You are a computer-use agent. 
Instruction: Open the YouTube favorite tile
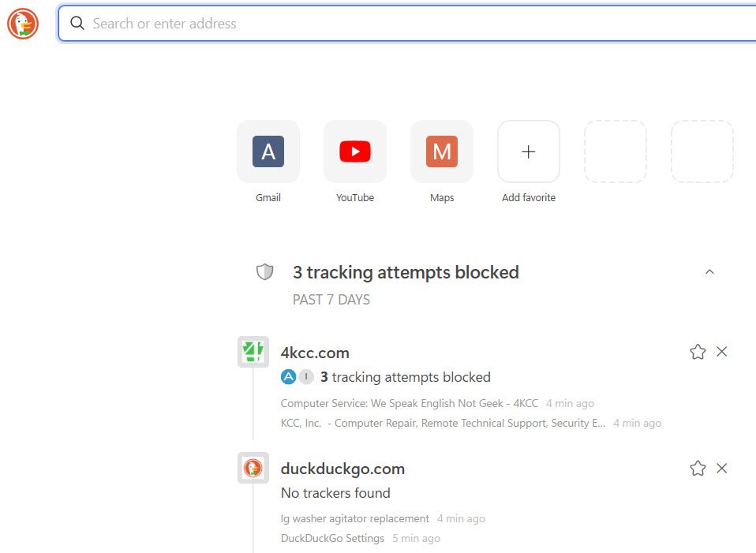coord(355,151)
